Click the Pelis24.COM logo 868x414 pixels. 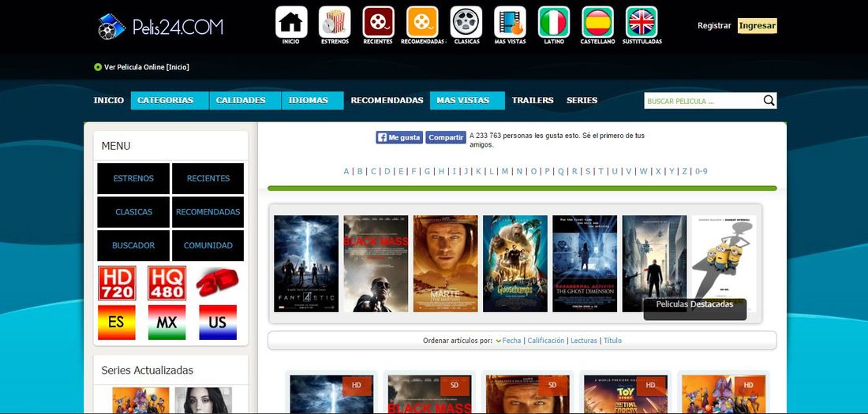click(160, 27)
